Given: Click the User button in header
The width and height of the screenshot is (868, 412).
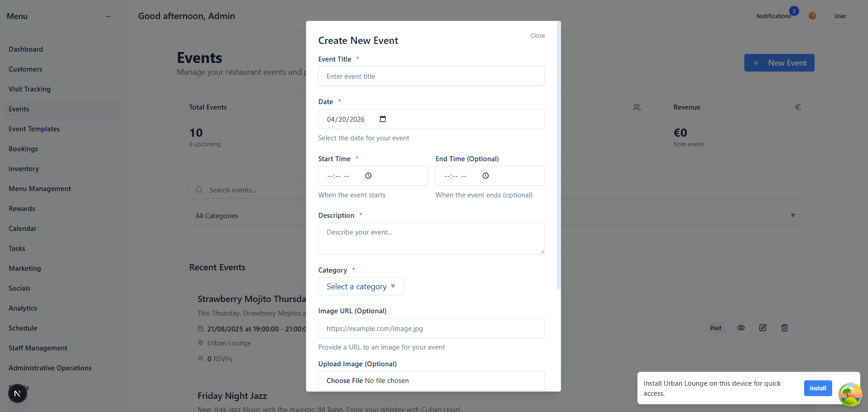Looking at the screenshot, I should [840, 16].
